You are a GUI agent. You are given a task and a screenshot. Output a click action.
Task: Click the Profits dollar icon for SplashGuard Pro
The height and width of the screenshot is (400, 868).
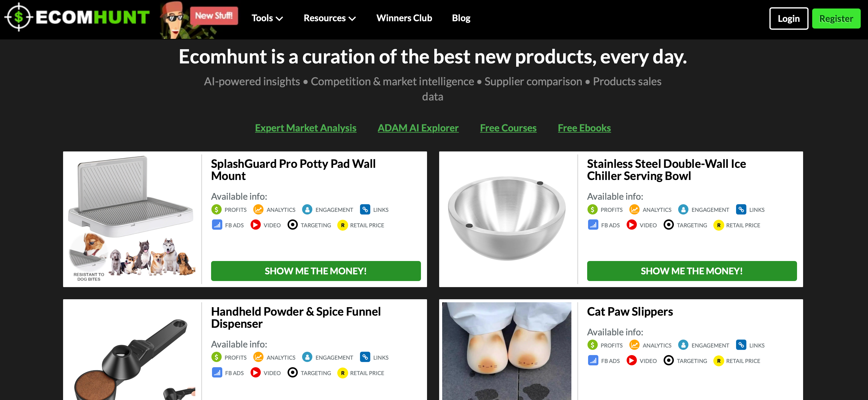coord(216,209)
